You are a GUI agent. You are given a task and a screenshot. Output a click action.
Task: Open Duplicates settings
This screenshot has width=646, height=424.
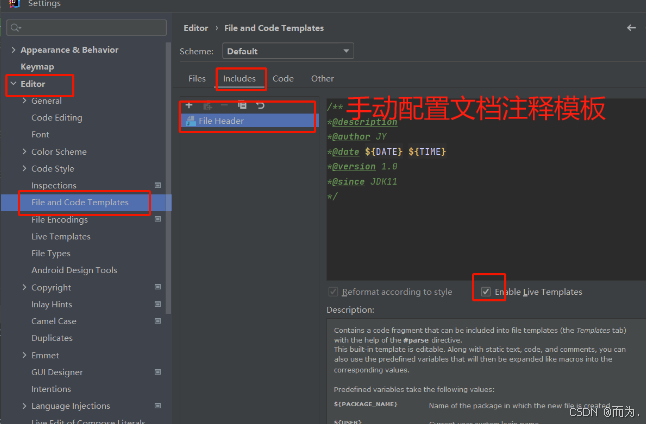click(x=52, y=338)
